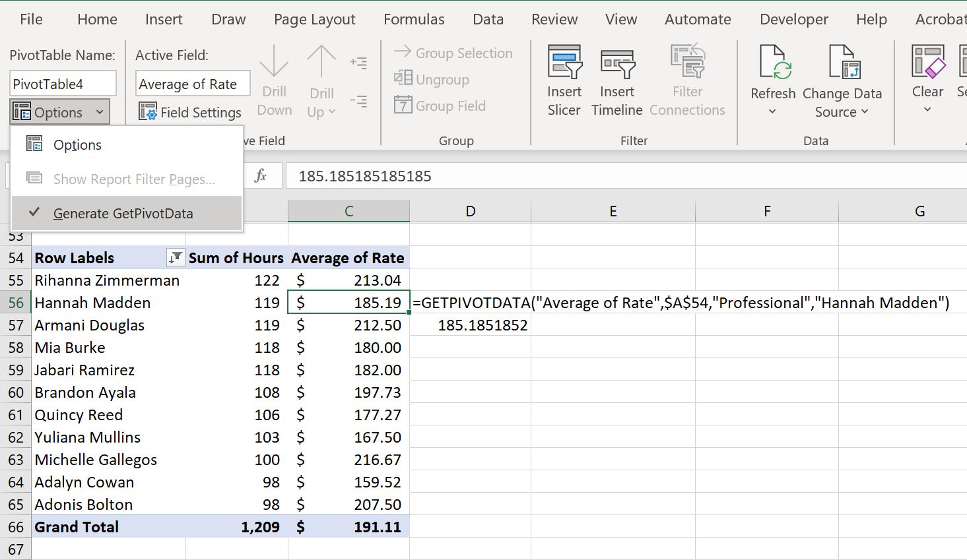
Task: Click the Active Field input box
Action: click(x=192, y=84)
